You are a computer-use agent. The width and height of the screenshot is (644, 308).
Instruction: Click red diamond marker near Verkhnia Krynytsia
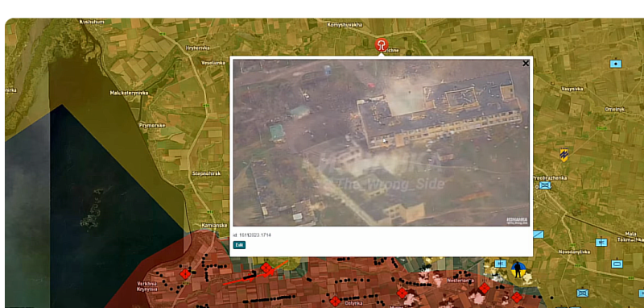[x=185, y=273]
